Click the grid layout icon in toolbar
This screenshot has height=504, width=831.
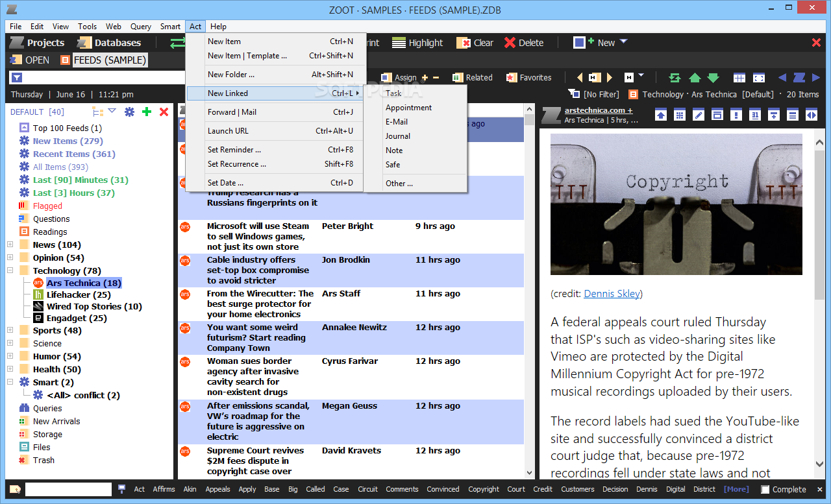click(739, 78)
